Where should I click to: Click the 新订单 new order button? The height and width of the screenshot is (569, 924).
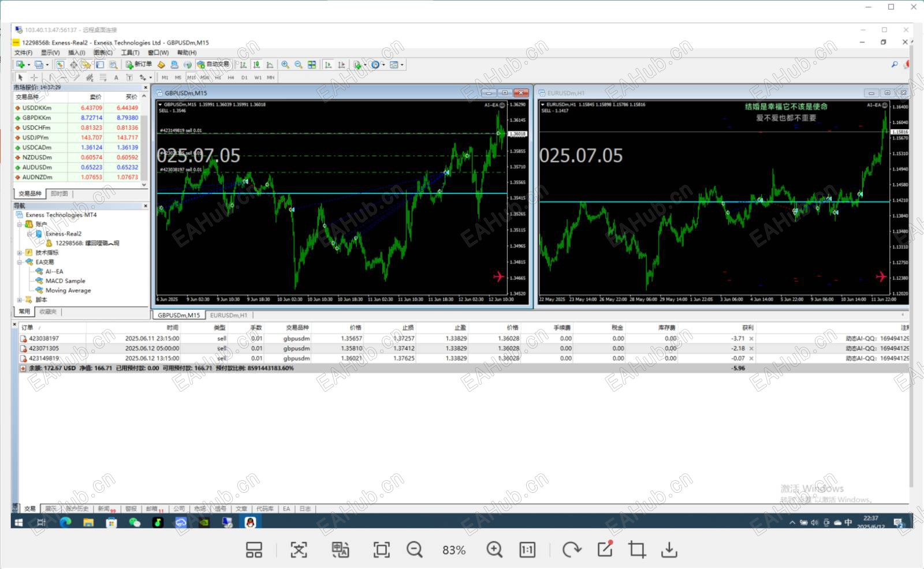[139, 65]
